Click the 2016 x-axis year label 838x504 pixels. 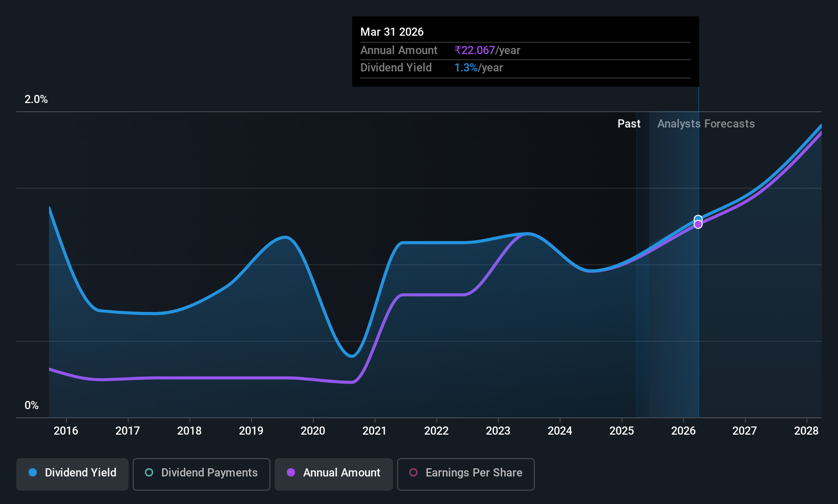[x=66, y=431]
